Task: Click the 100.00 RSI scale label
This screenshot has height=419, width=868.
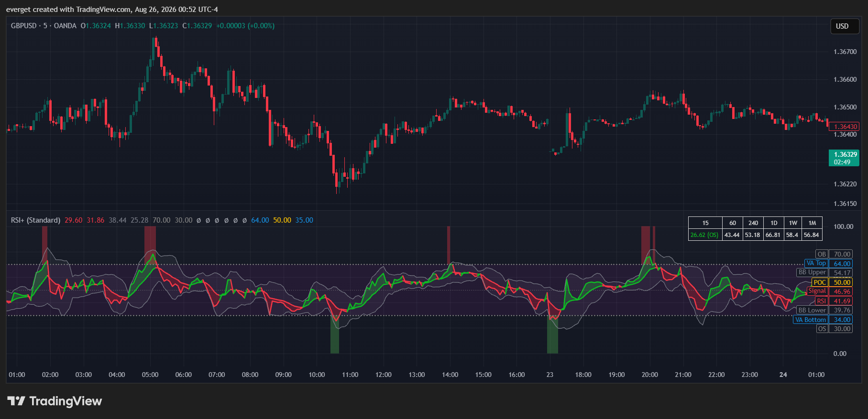Action: coord(843,226)
